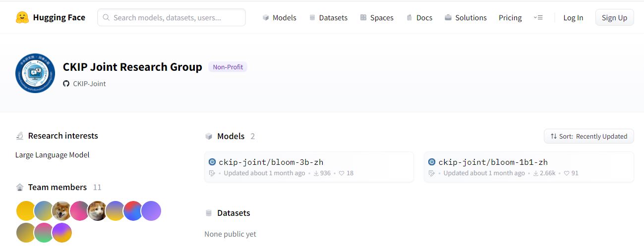Go to Spaces page
The image size is (644, 249).
[376, 17]
